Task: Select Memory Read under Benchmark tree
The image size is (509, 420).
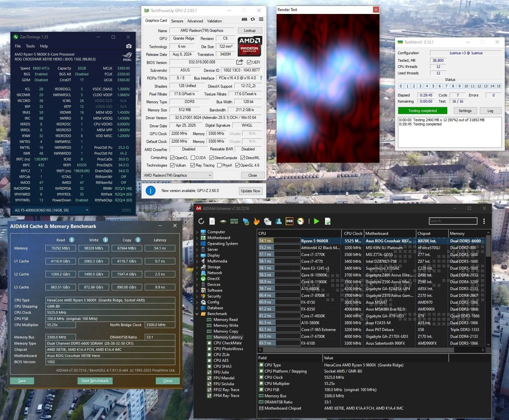Action: pyautogui.click(x=225, y=320)
